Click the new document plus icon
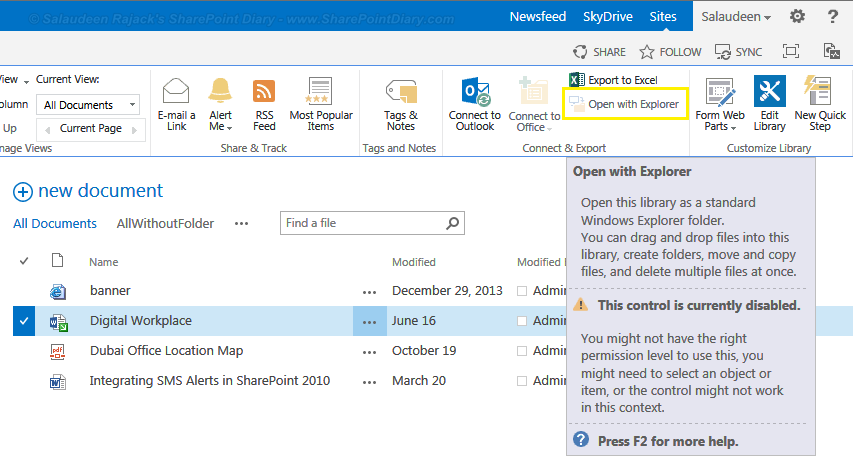This screenshot has height=476, width=853. click(23, 191)
